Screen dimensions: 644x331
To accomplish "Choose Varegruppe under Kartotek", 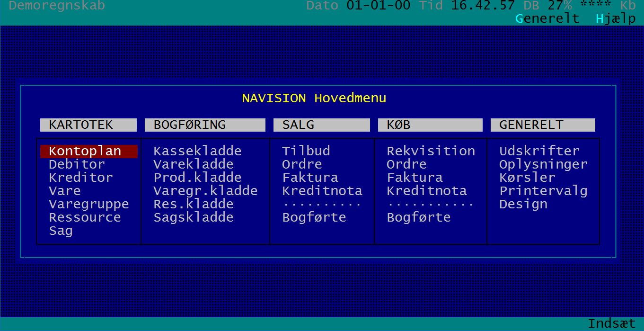I will point(89,205).
